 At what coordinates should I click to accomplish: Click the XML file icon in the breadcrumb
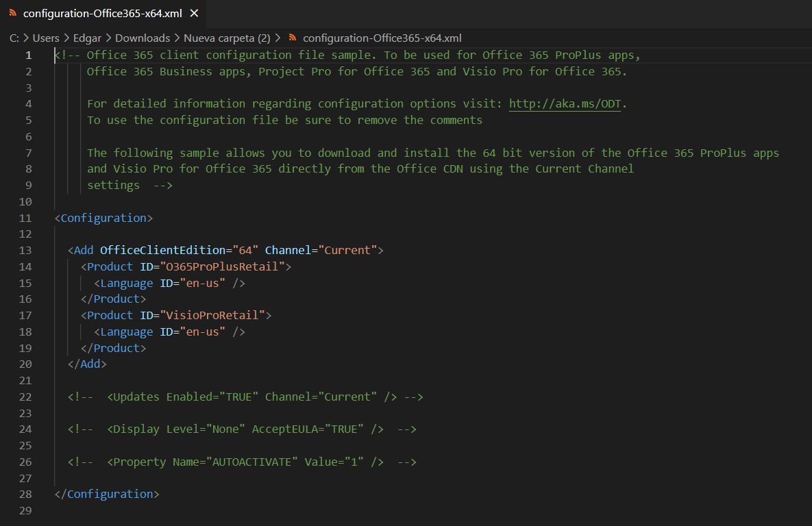[293, 38]
